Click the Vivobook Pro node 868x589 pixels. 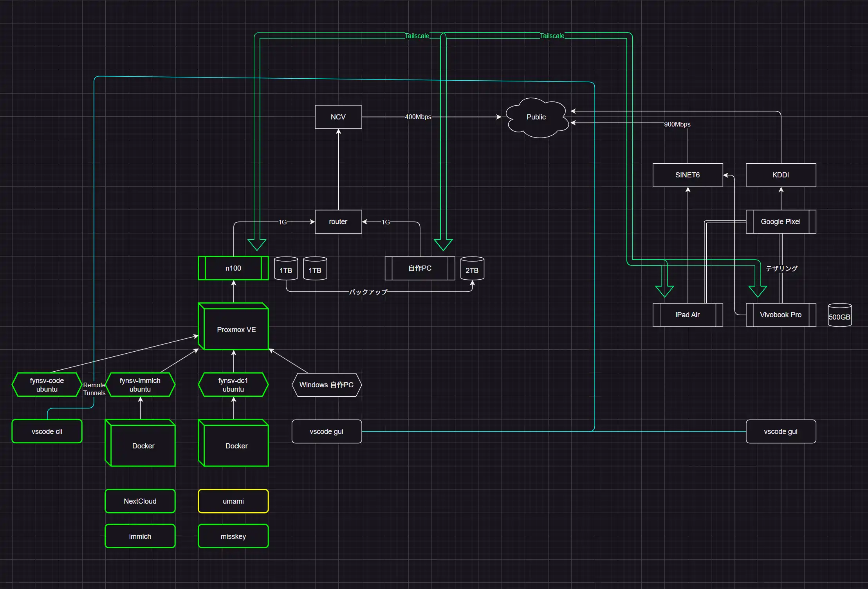point(781,315)
